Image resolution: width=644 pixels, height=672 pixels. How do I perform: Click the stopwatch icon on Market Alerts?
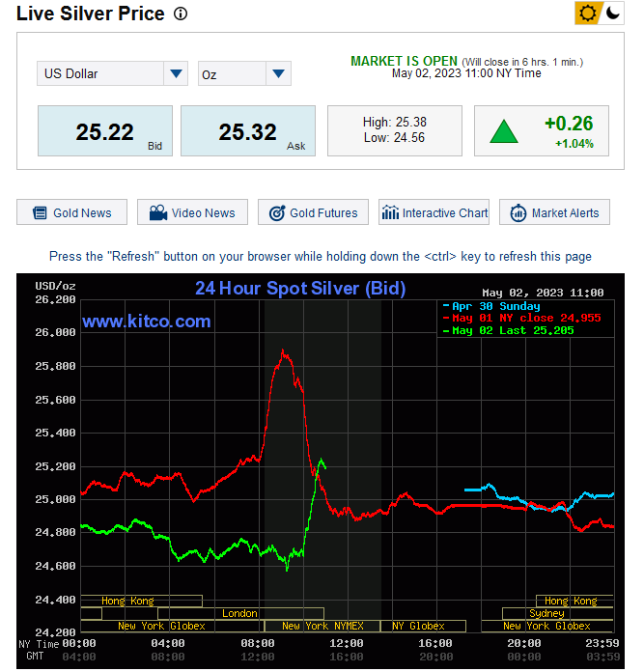518,212
